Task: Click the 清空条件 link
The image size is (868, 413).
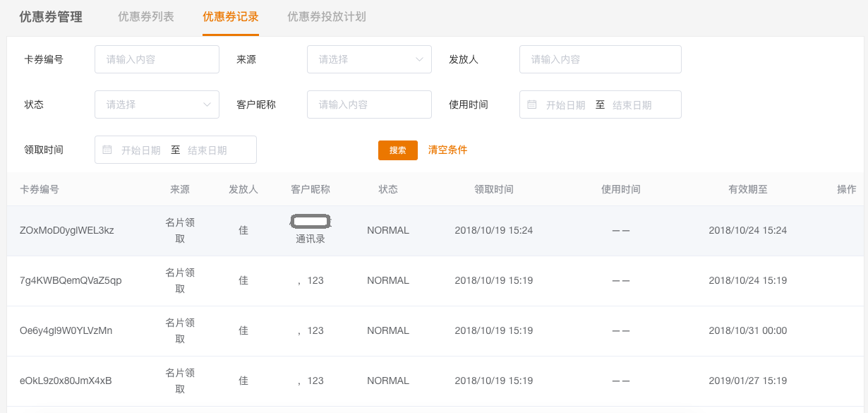Action: click(447, 150)
